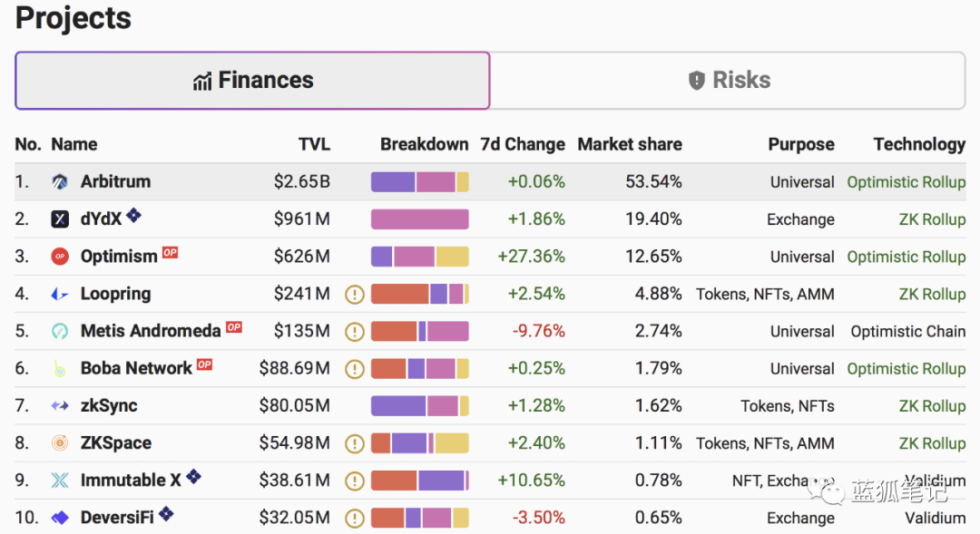Viewport: 980px width, 534px height.
Task: Click Loopring's TVL breakdown bar
Action: (420, 294)
